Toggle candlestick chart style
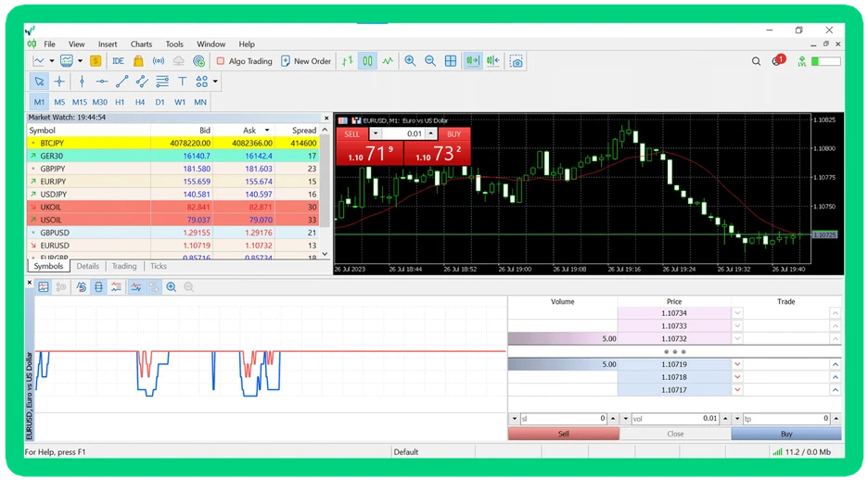Screen dimensions: 868x480 [367, 61]
